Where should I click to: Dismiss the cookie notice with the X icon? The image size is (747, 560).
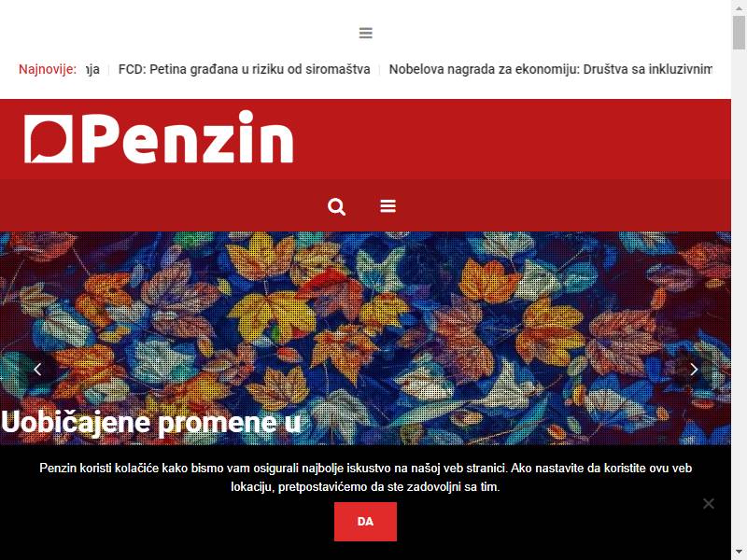709,503
